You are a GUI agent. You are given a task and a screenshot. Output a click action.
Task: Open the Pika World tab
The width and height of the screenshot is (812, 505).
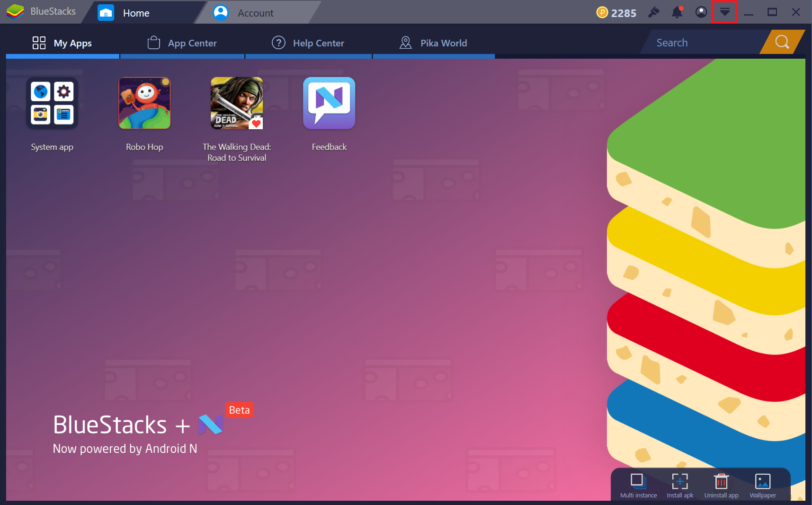(434, 43)
